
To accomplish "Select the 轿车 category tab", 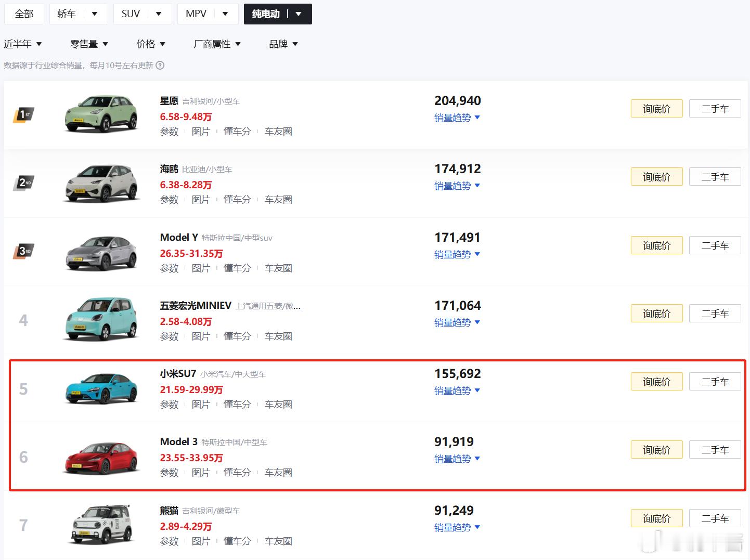I will coord(67,14).
